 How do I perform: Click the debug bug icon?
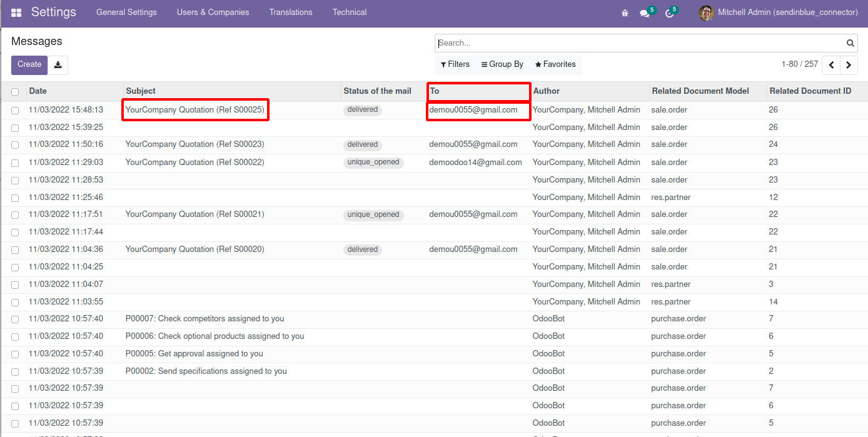[625, 13]
